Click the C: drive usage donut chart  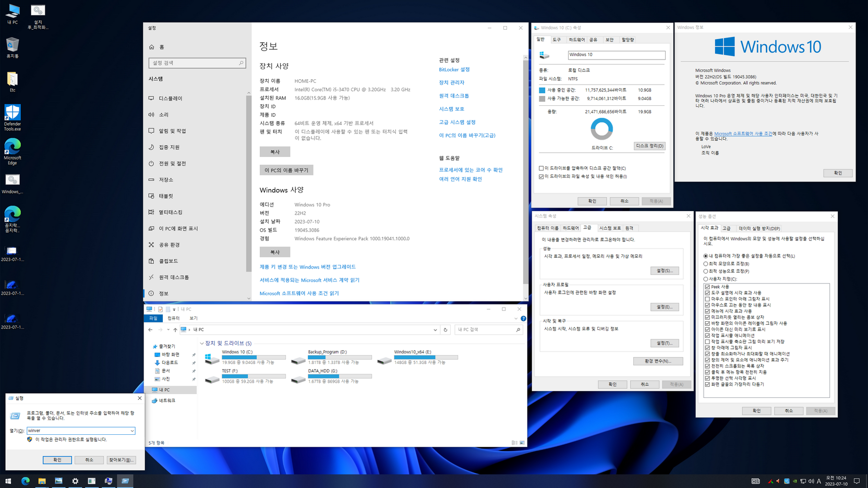[x=601, y=129]
